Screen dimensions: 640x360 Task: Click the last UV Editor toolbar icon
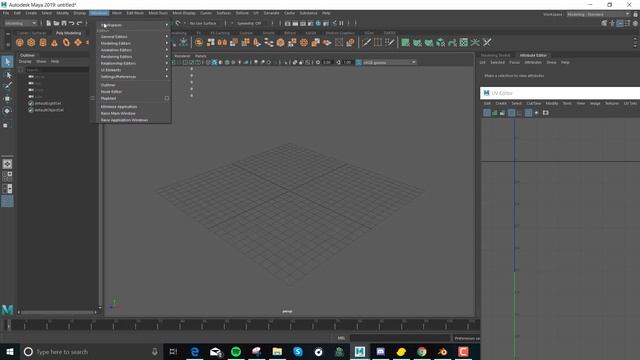tap(546, 113)
